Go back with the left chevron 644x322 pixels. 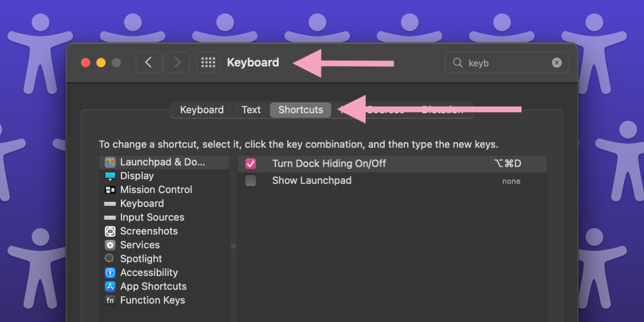click(x=149, y=63)
